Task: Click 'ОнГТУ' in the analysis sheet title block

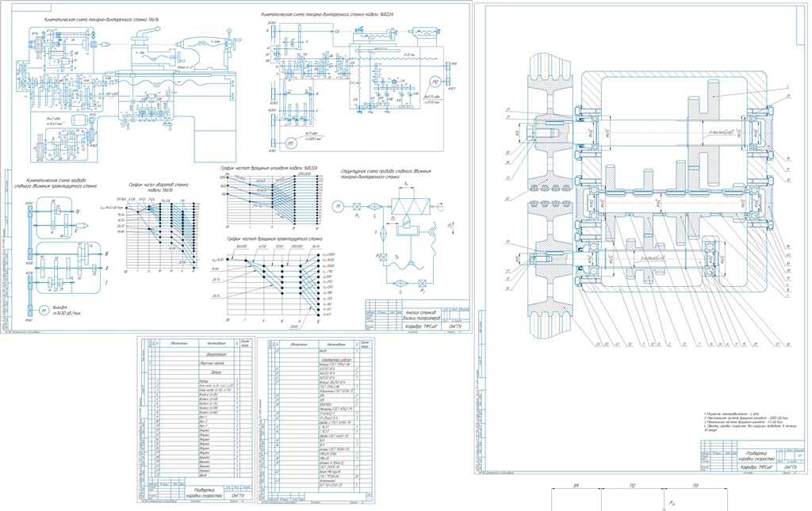Action: coord(455,326)
